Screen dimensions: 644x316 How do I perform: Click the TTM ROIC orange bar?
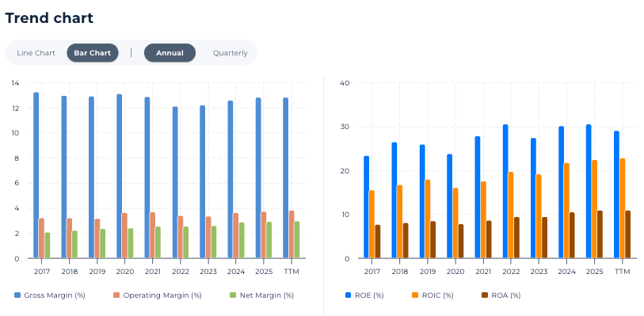point(623,208)
